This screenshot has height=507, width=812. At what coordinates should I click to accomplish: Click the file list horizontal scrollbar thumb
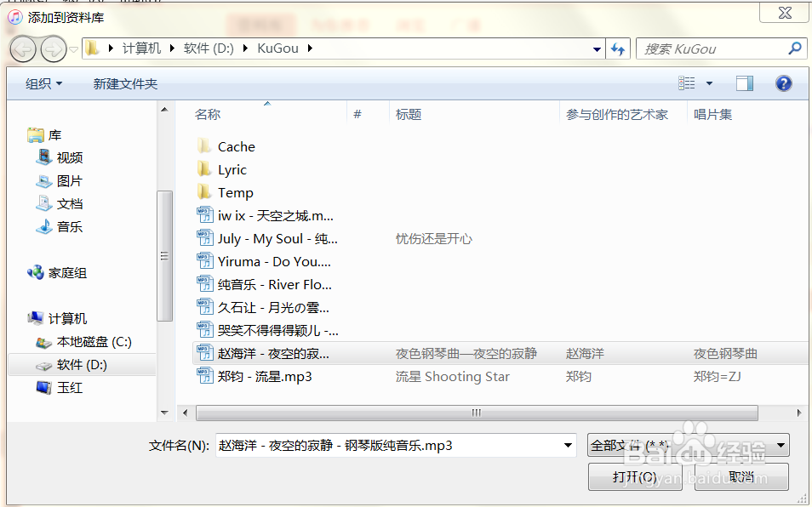pyautogui.click(x=477, y=413)
